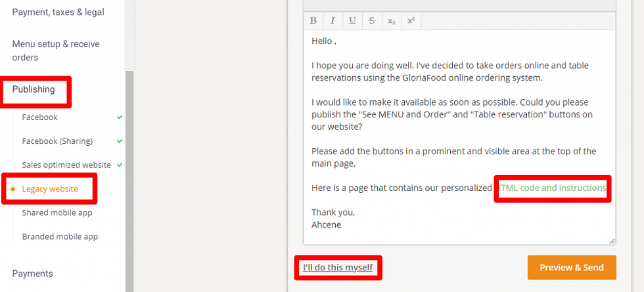This screenshot has width=644, height=292.
Task: Click checkmark beside Facebook (Sharing)
Action: pyautogui.click(x=120, y=141)
